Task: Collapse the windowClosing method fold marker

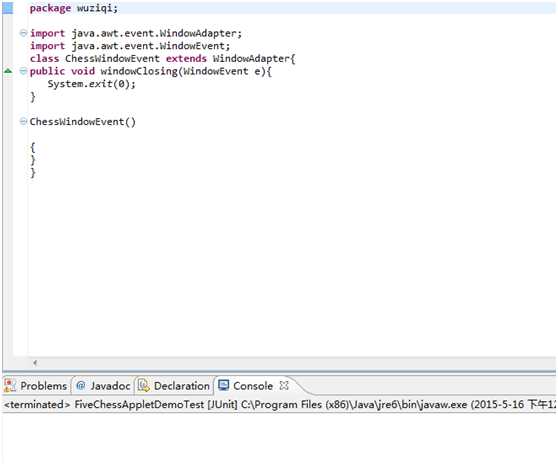Action: pyautogui.click(x=23, y=71)
